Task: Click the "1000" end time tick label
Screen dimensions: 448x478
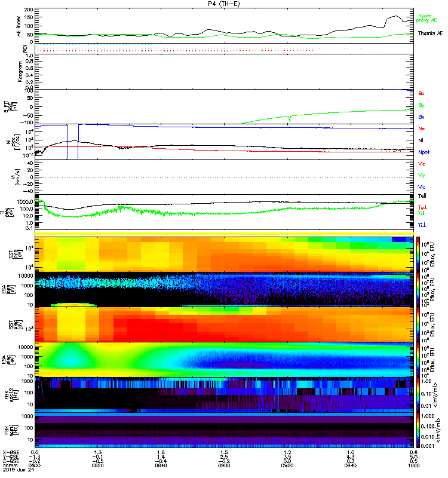Action: click(x=413, y=465)
